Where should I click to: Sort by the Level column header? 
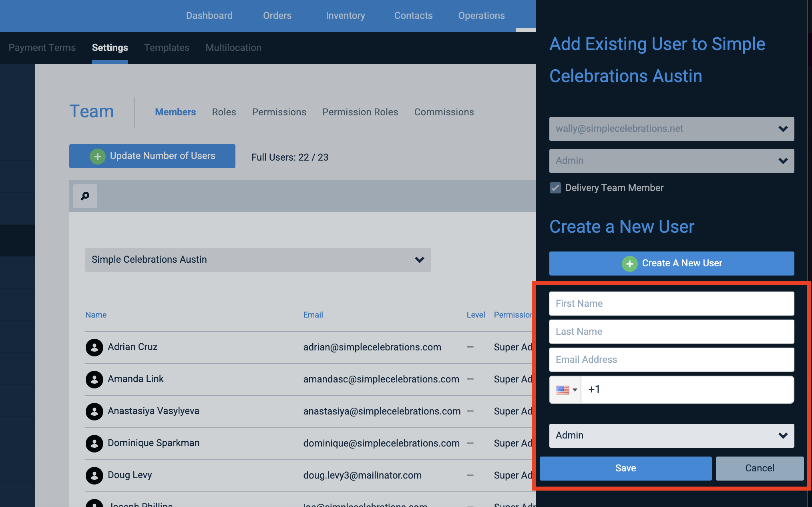(476, 315)
